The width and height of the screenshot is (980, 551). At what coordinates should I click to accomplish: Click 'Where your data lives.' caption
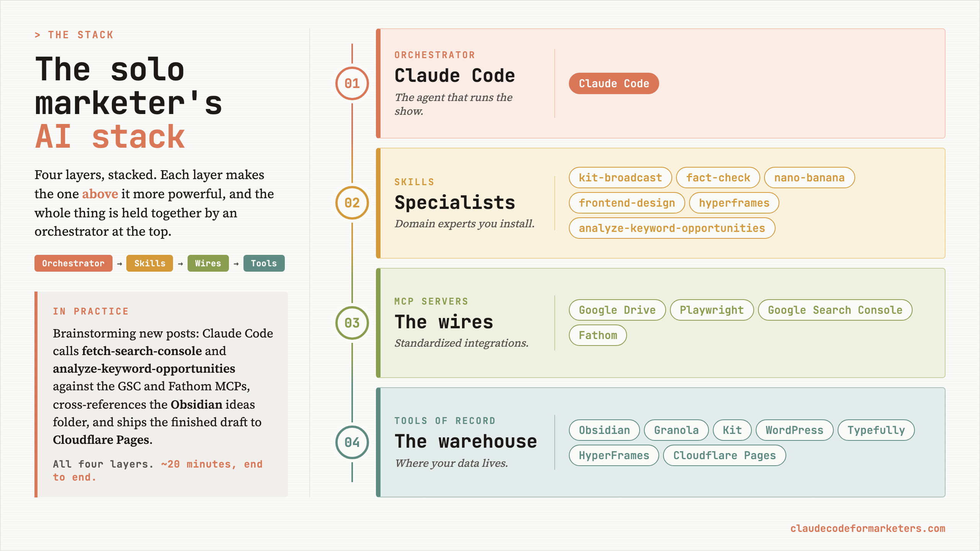click(451, 463)
